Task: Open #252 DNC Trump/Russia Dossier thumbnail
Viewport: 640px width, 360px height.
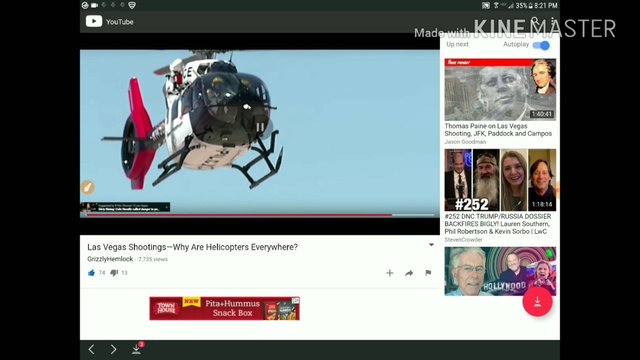Action: point(500,180)
